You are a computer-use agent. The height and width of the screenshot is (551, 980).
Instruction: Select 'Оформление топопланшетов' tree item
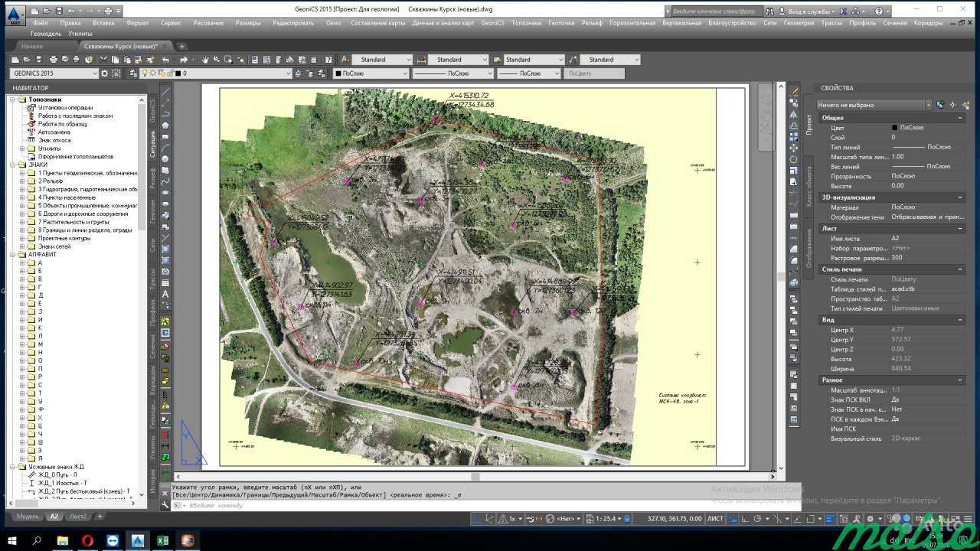tap(76, 156)
